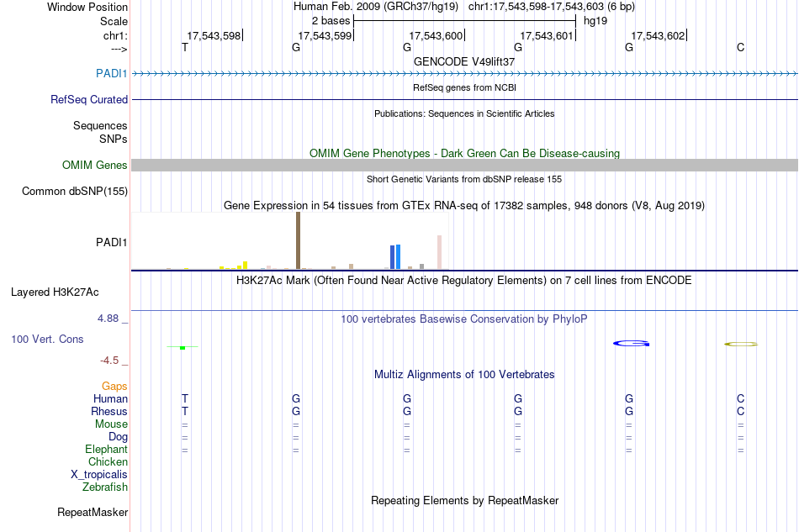Click the T base in the Human row

point(184,398)
